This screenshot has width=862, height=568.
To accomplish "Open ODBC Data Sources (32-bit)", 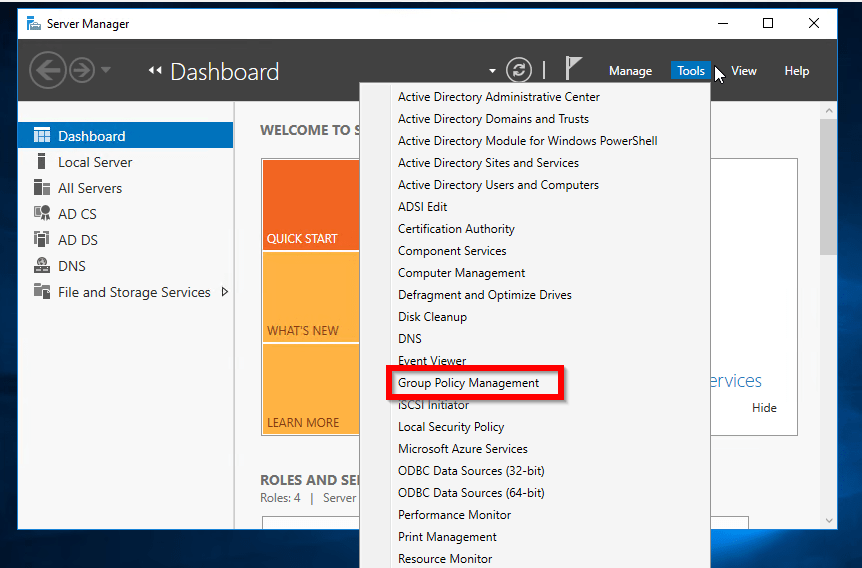I will point(471,471).
